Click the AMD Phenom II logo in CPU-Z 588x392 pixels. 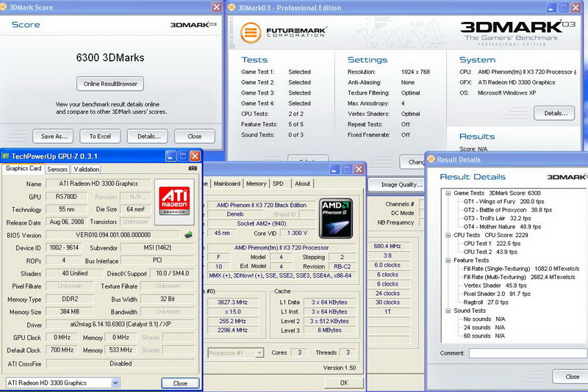(x=336, y=218)
